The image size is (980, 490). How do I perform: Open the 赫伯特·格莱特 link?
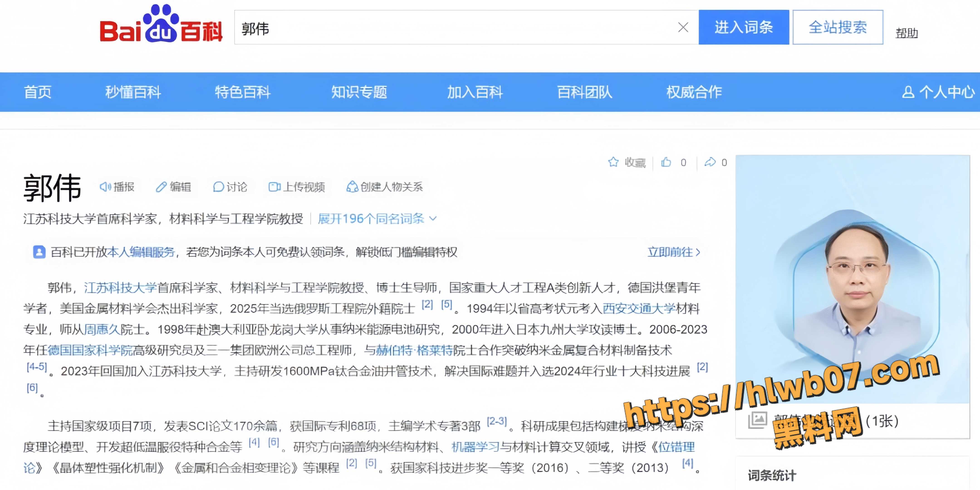tap(414, 350)
